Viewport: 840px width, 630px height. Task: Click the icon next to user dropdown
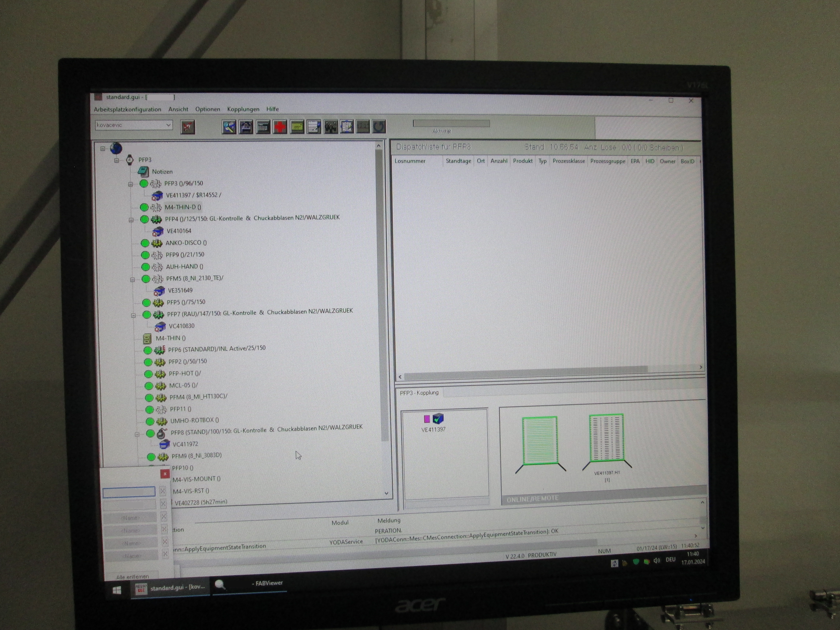point(188,127)
